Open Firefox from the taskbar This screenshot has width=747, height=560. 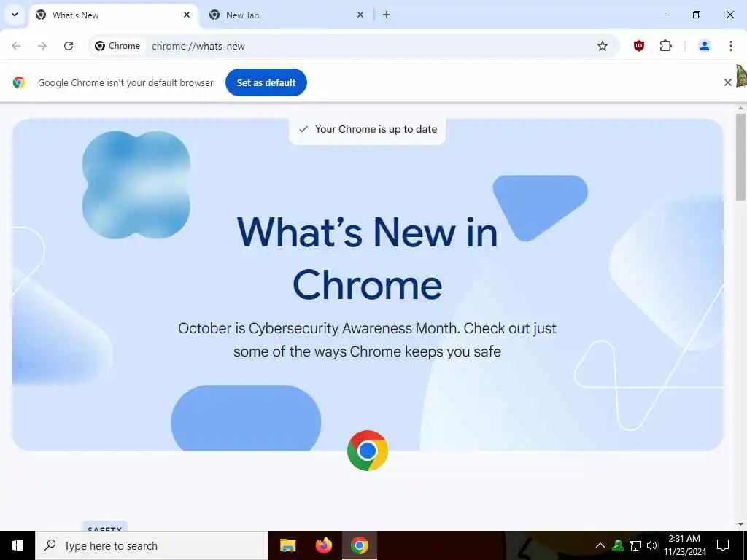[324, 545]
